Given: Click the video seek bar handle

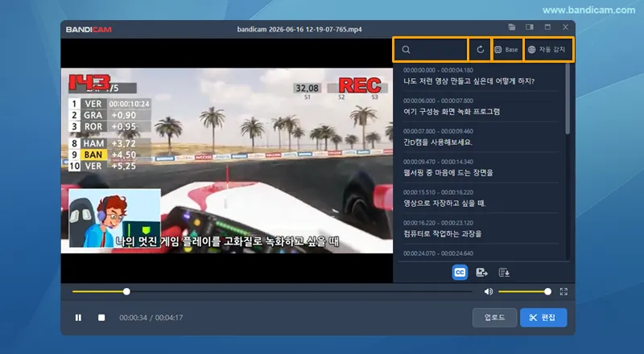Looking at the screenshot, I should coord(126,291).
